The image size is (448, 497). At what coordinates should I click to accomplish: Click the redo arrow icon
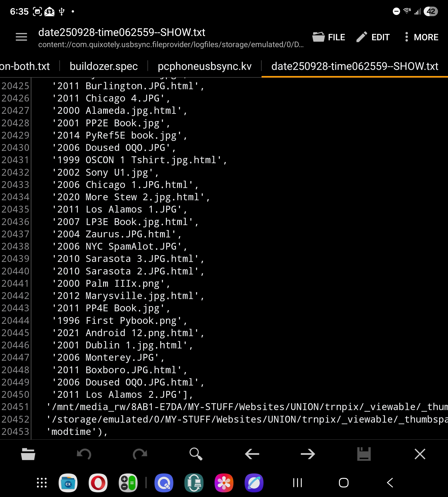point(140,454)
